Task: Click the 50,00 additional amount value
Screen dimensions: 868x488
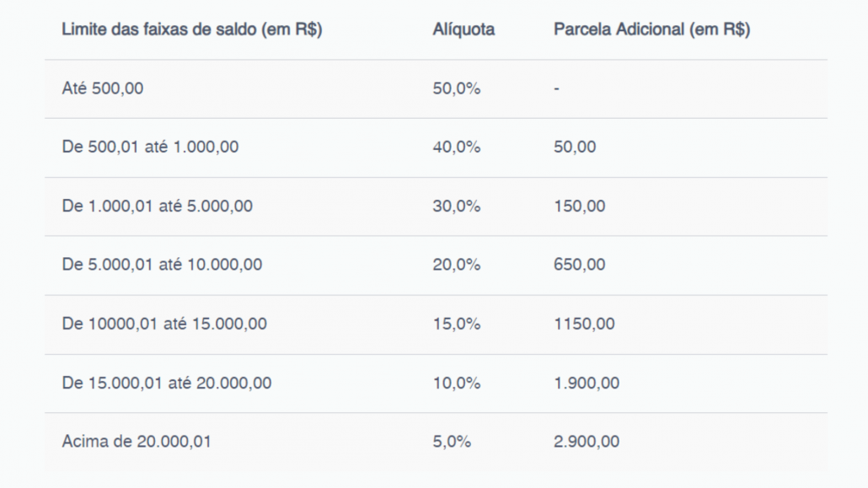Action: pyautogui.click(x=575, y=147)
